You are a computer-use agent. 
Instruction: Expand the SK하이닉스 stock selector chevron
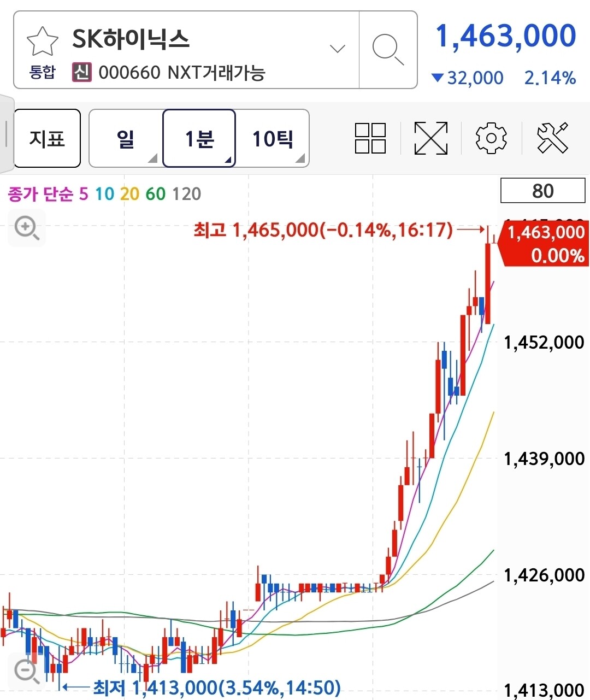point(338,49)
